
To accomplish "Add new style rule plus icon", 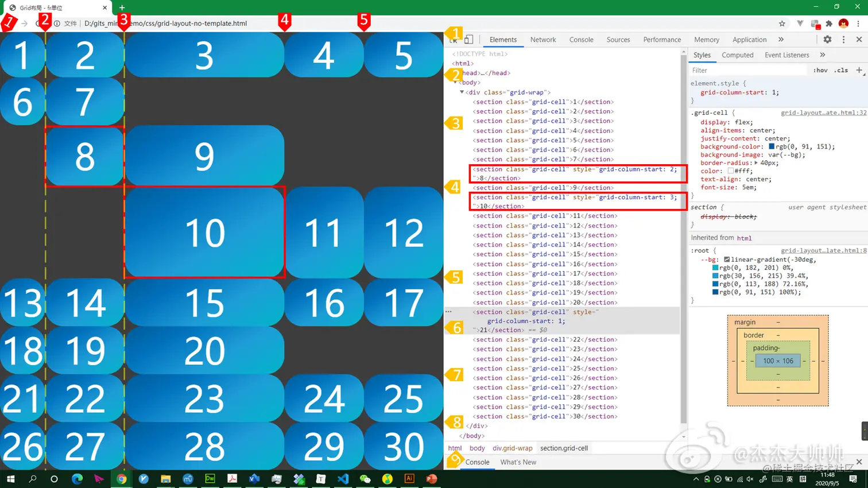I will pos(859,70).
